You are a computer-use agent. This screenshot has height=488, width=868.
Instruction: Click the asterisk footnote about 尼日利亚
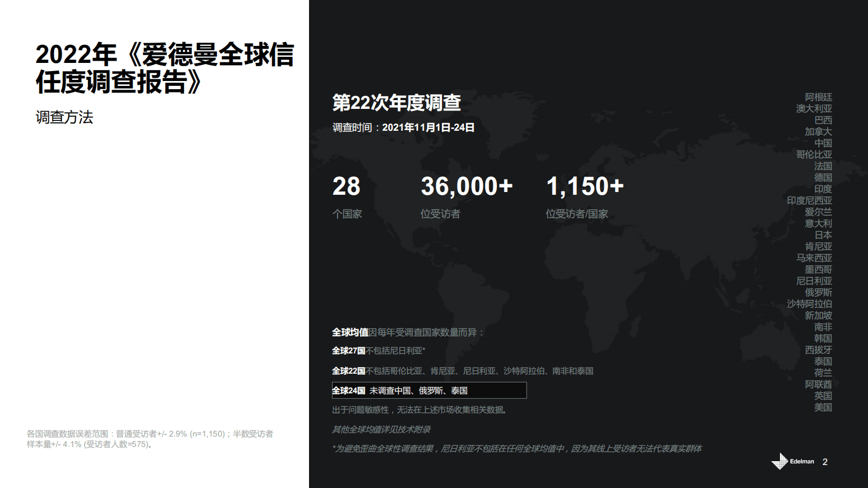point(517,449)
